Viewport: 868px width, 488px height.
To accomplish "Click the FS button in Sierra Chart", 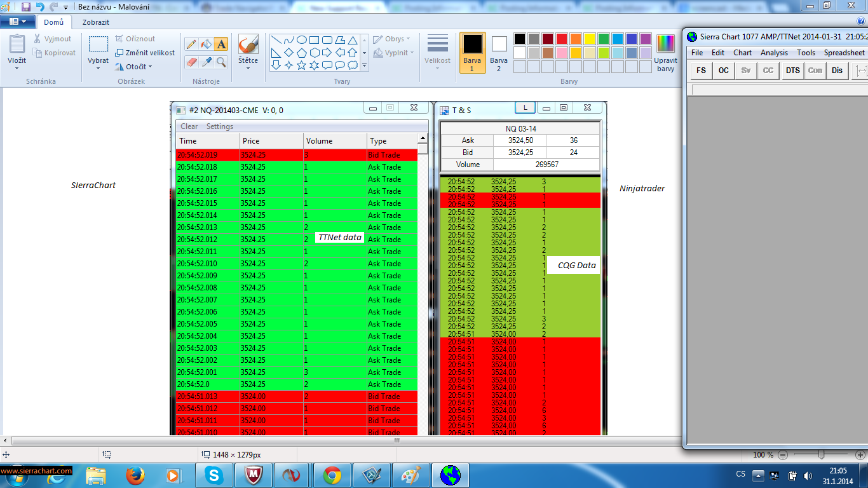I will [702, 71].
